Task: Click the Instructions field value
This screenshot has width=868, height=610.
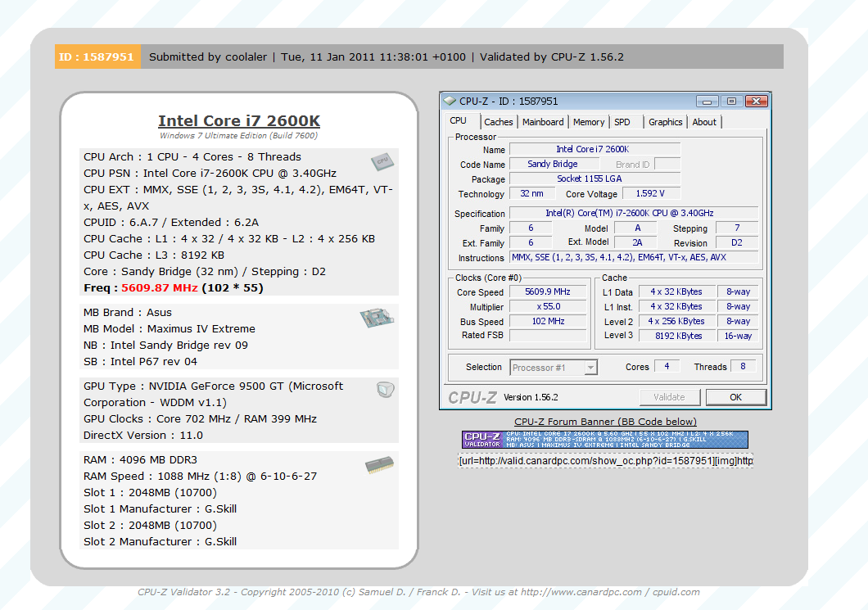Action: click(x=633, y=257)
